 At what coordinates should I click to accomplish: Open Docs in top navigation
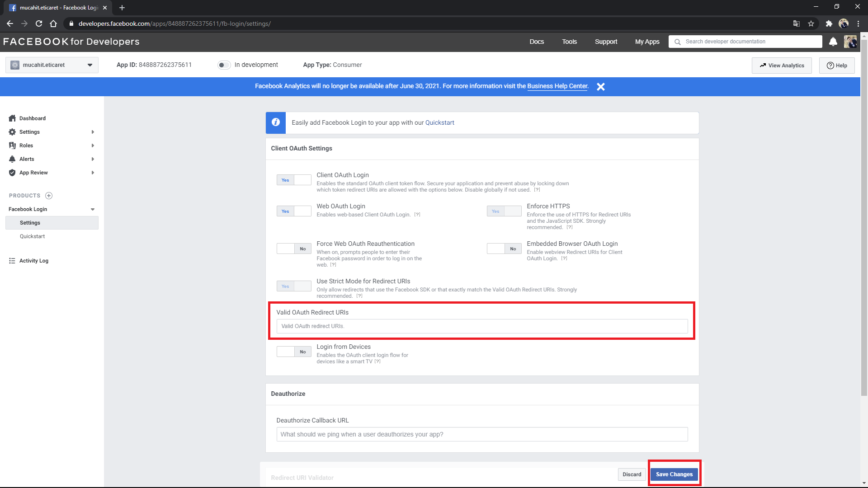(537, 42)
